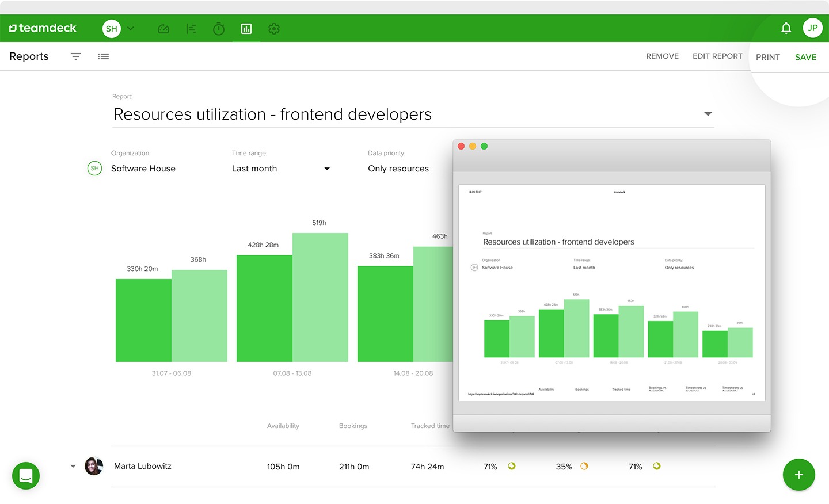The width and height of the screenshot is (829, 504).
Task: Click Marta Lubowitz's 35% progress donut
Action: (x=584, y=466)
